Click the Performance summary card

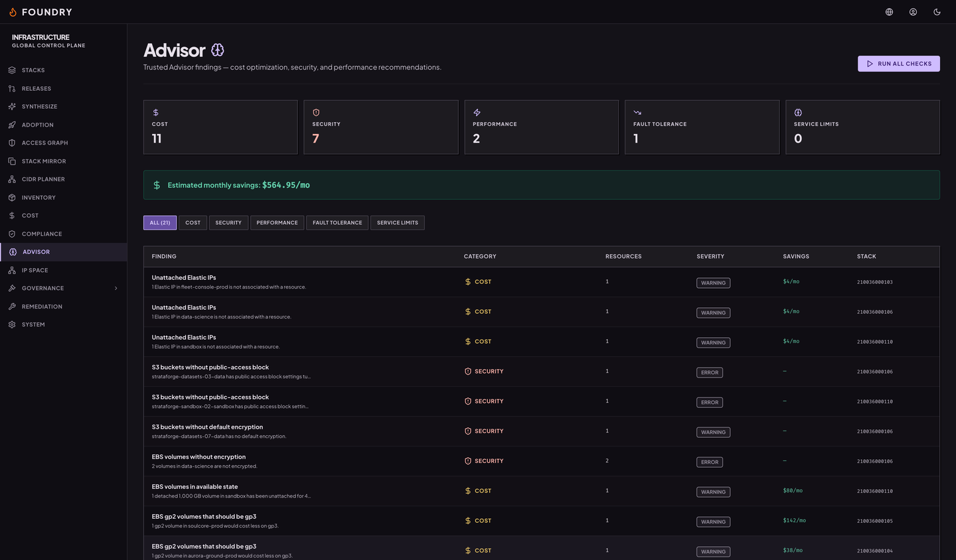pos(542,127)
